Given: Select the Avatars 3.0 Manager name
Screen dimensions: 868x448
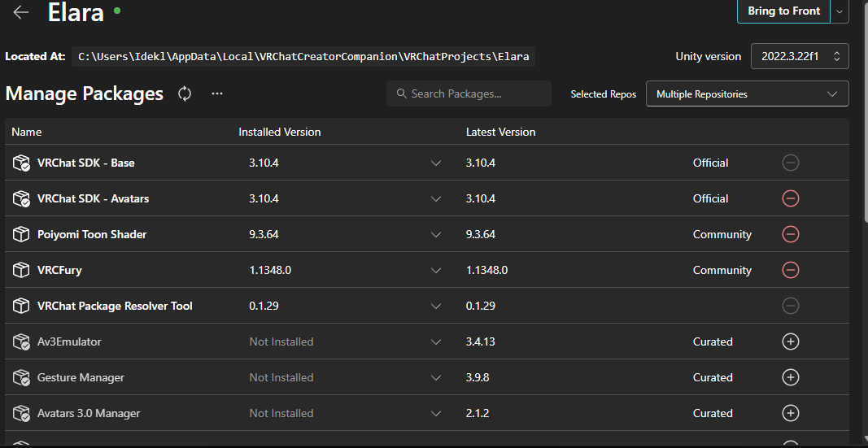Looking at the screenshot, I should point(89,413).
